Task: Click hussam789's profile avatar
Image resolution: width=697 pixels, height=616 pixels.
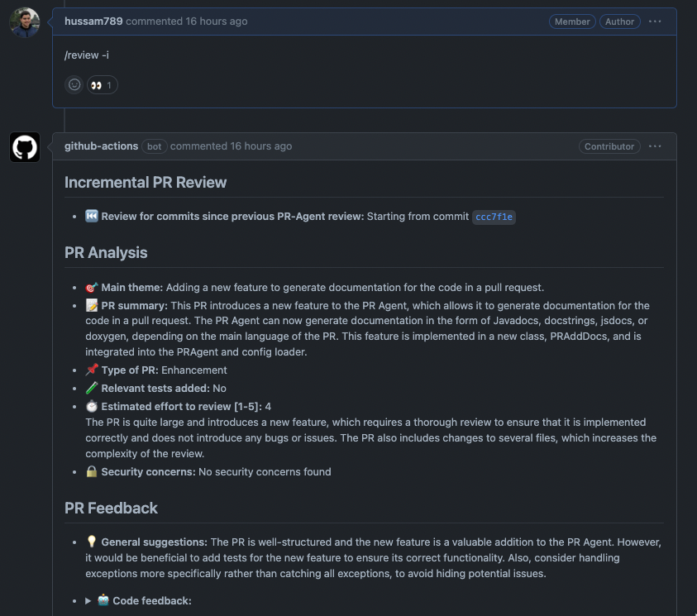Action: pyautogui.click(x=25, y=22)
